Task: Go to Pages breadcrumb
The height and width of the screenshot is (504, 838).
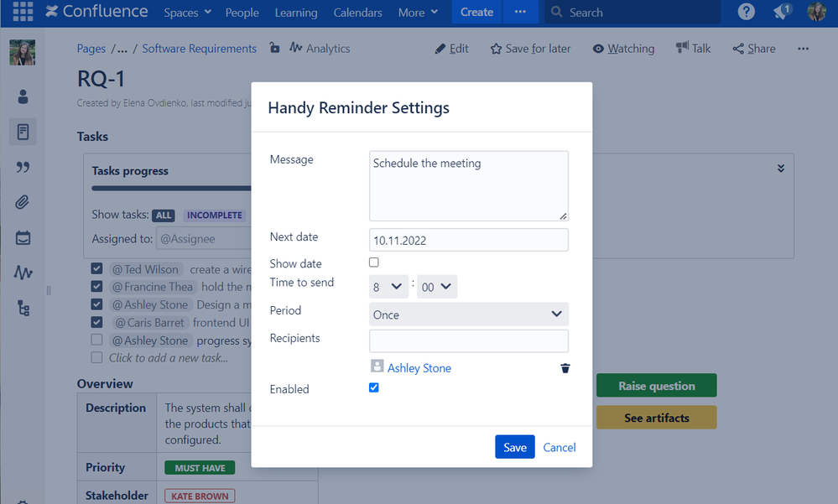Action: click(x=91, y=49)
